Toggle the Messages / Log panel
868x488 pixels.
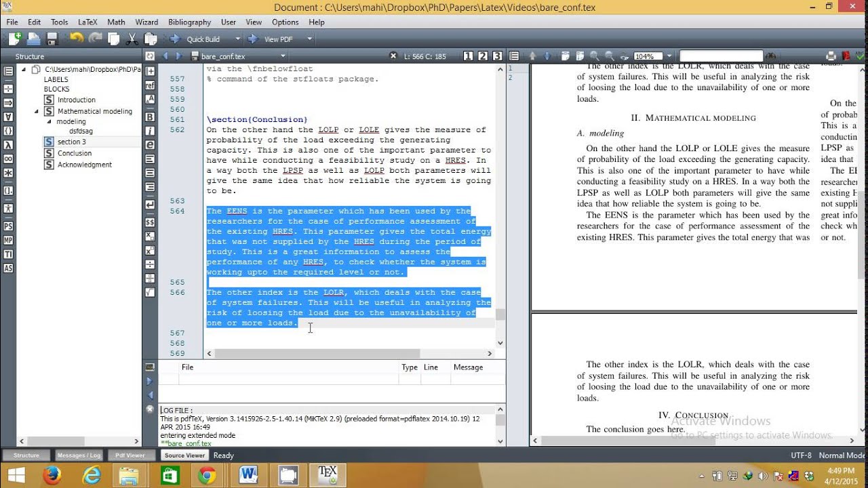pos(79,455)
